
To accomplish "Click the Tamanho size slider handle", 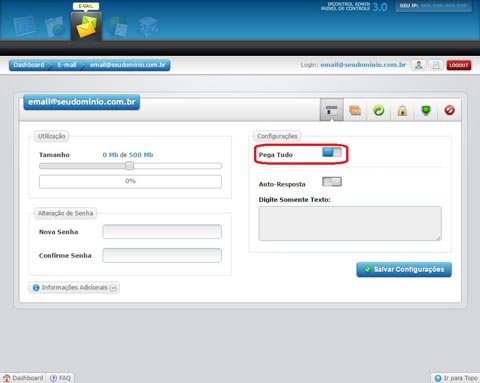I will pos(130,166).
